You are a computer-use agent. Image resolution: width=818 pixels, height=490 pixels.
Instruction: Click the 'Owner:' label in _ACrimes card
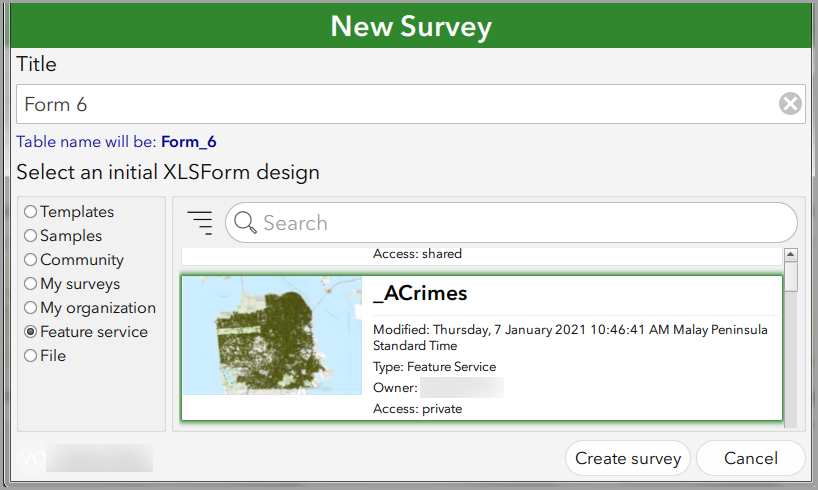[395, 388]
